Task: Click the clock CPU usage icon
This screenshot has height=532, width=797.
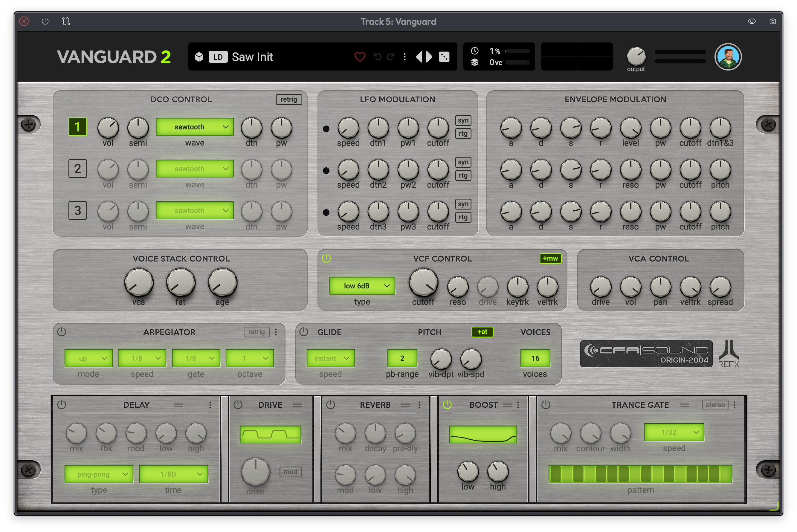Action: coord(475,51)
